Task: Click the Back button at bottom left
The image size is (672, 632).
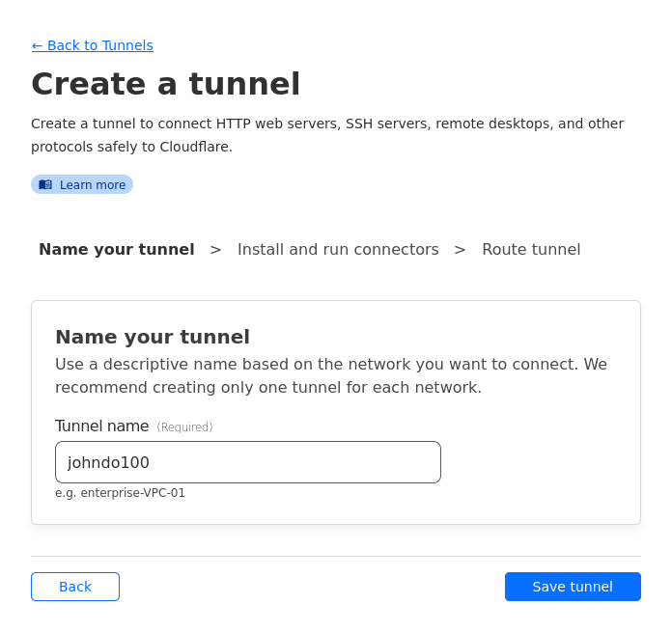Action: pyautogui.click(x=75, y=587)
